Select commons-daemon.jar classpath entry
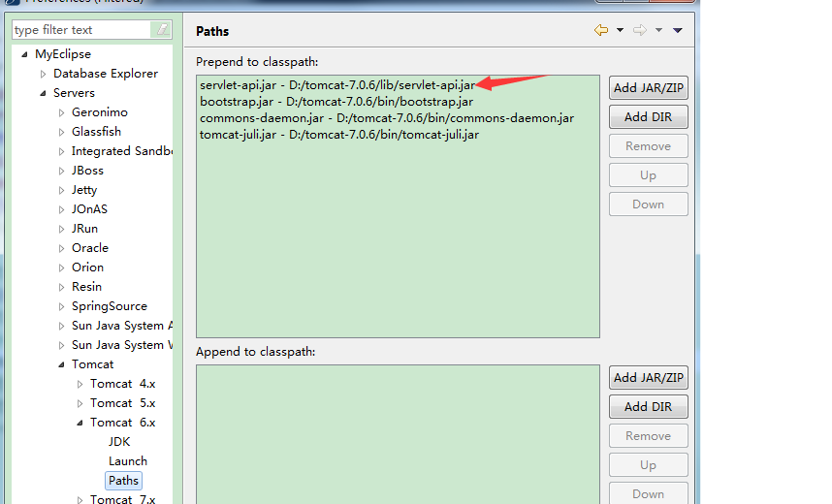 [387, 118]
